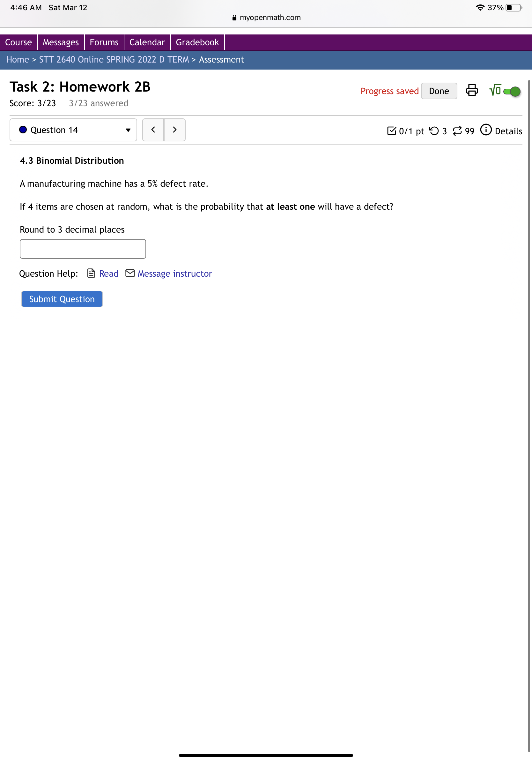Follow the STT 2640 Online course breadcrumb
This screenshot has width=532, height=762.
pos(114,60)
